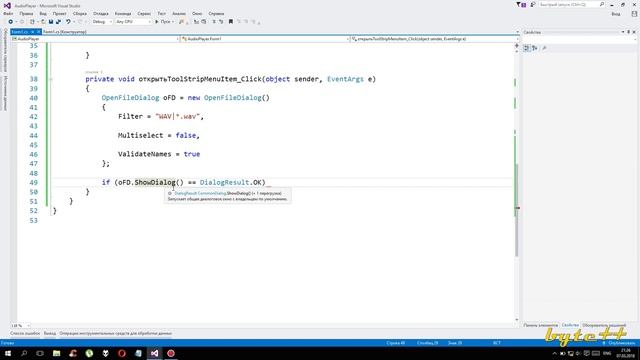Open the Вид menu
640x360 pixels.
(x=43, y=13)
